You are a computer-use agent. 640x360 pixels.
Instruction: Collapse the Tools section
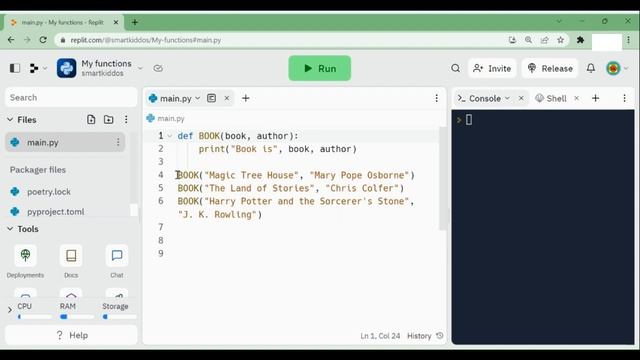pos(10,229)
